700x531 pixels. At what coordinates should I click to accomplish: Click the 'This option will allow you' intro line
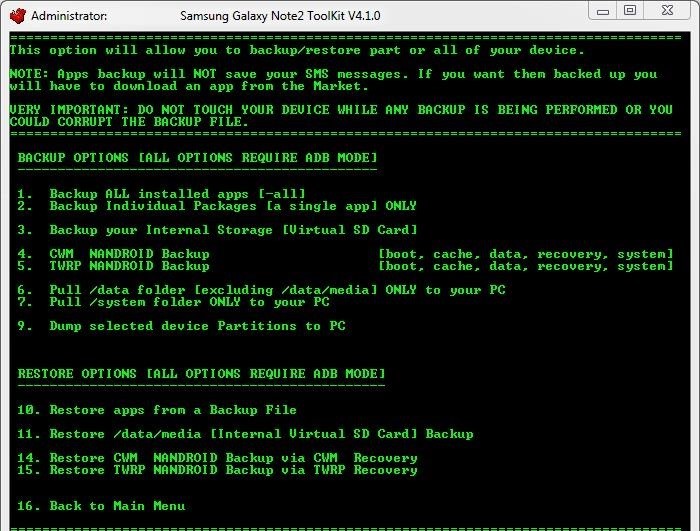pos(297,50)
